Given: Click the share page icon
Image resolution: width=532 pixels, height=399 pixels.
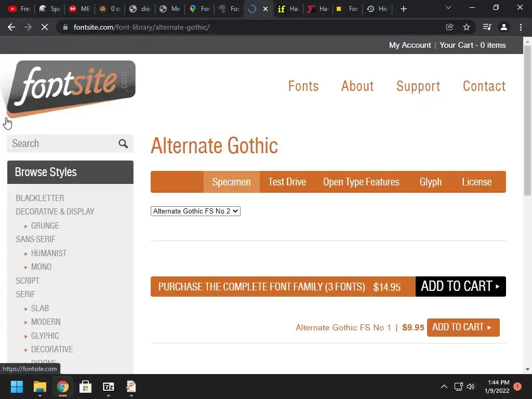Looking at the screenshot, I should tap(449, 27).
